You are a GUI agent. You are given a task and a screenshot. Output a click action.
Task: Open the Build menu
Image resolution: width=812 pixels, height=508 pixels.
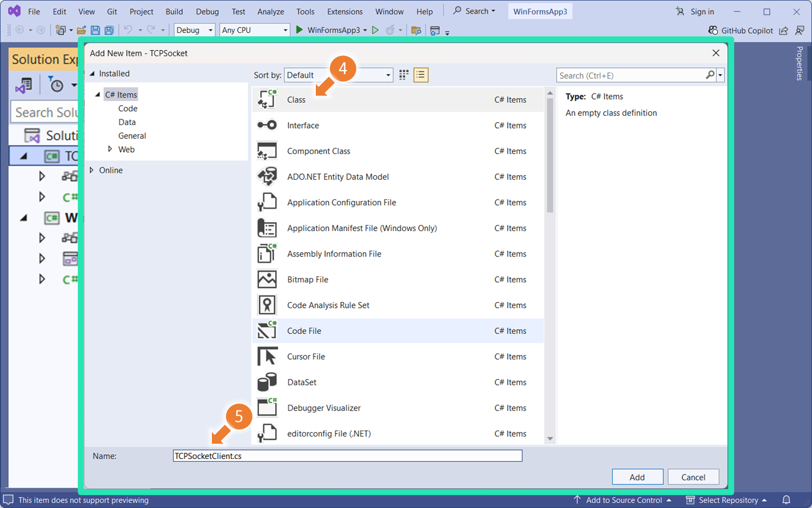(174, 11)
